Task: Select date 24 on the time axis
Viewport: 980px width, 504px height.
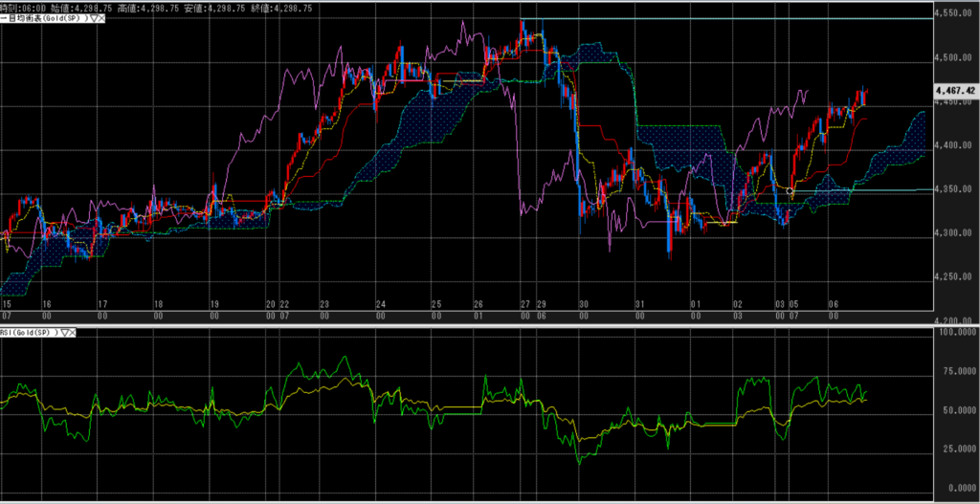Action: [380, 303]
